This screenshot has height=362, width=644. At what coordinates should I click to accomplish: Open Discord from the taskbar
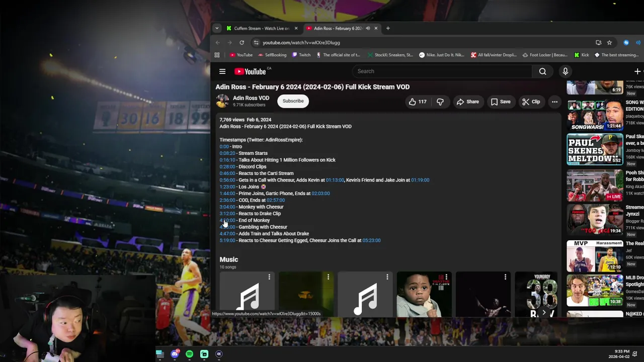[x=175, y=354]
